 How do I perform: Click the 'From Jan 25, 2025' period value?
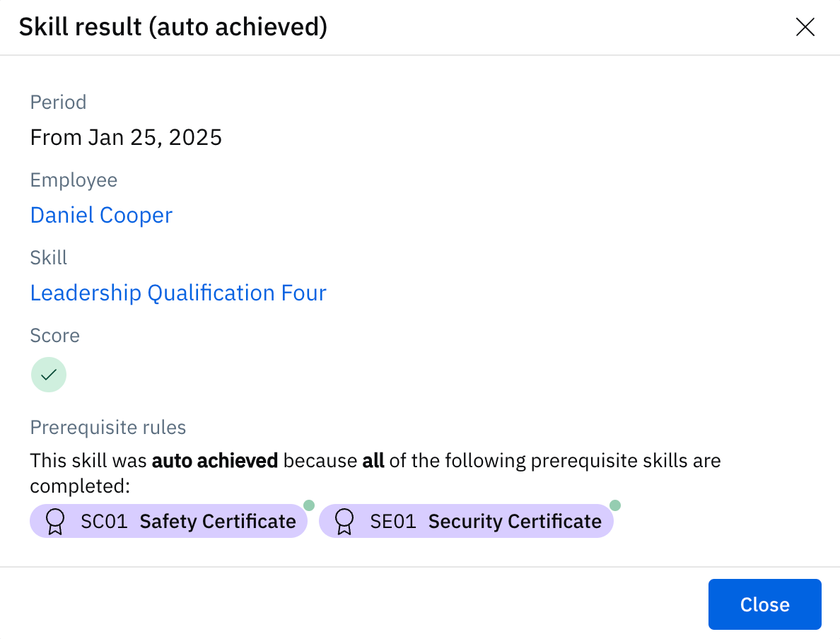click(x=126, y=137)
